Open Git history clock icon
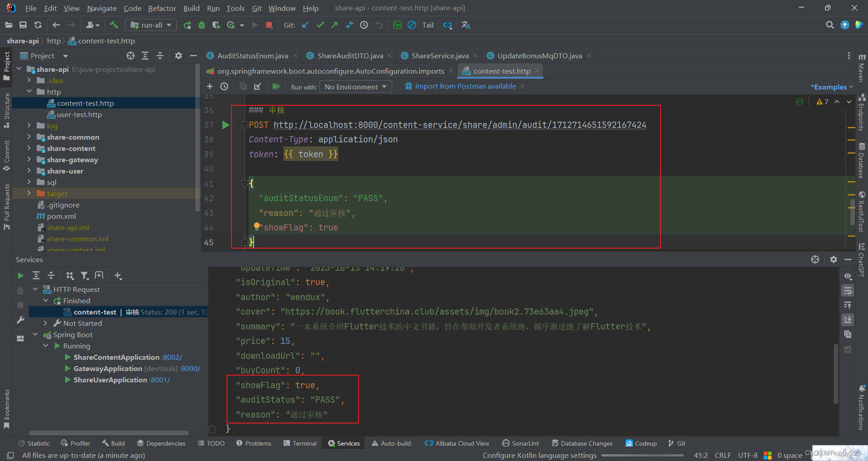Image resolution: width=868 pixels, height=461 pixels. [x=364, y=25]
